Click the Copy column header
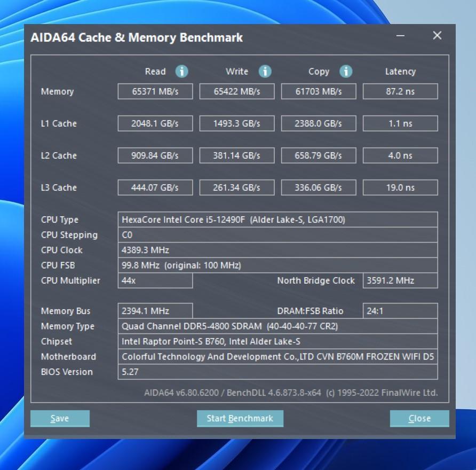 319,72
